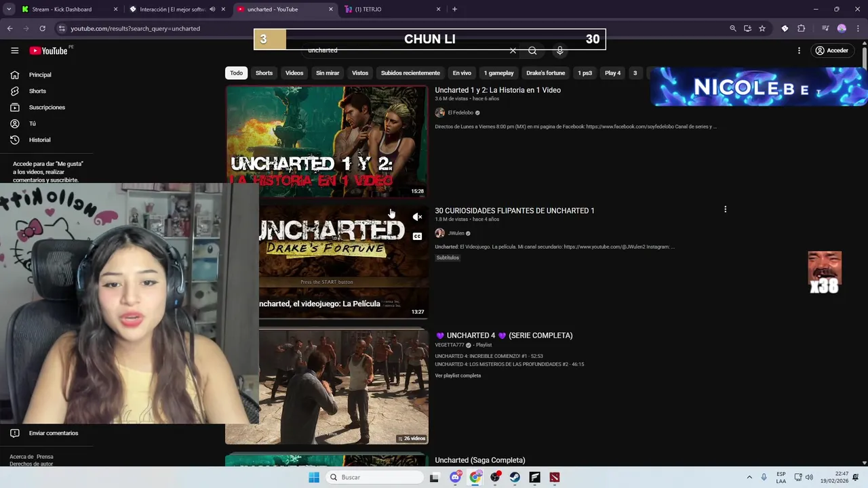
Task: Select the Sin mirar filter chip
Action: tap(328, 73)
